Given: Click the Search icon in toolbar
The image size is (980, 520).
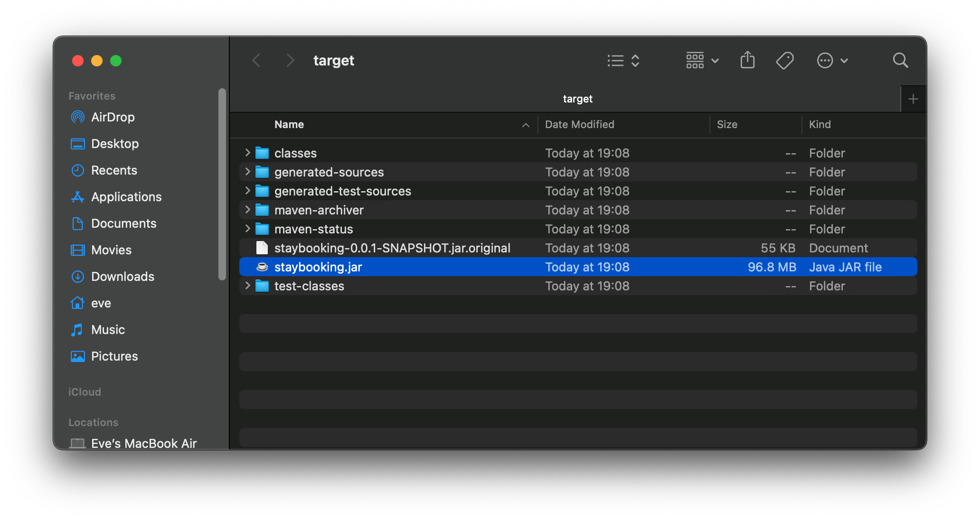Looking at the screenshot, I should [x=901, y=61].
